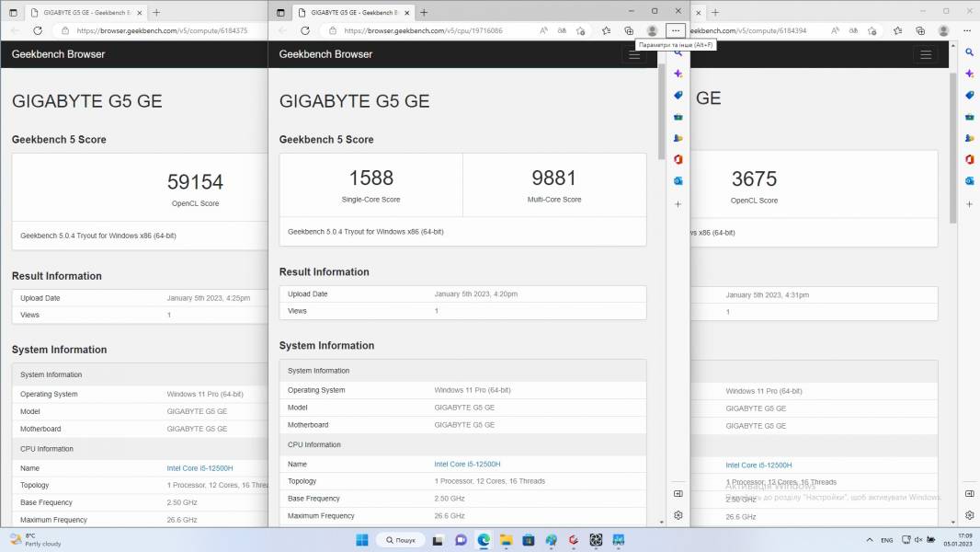This screenshot has height=552, width=980.
Task: Add page to favorites in middle window
Action: [581, 30]
